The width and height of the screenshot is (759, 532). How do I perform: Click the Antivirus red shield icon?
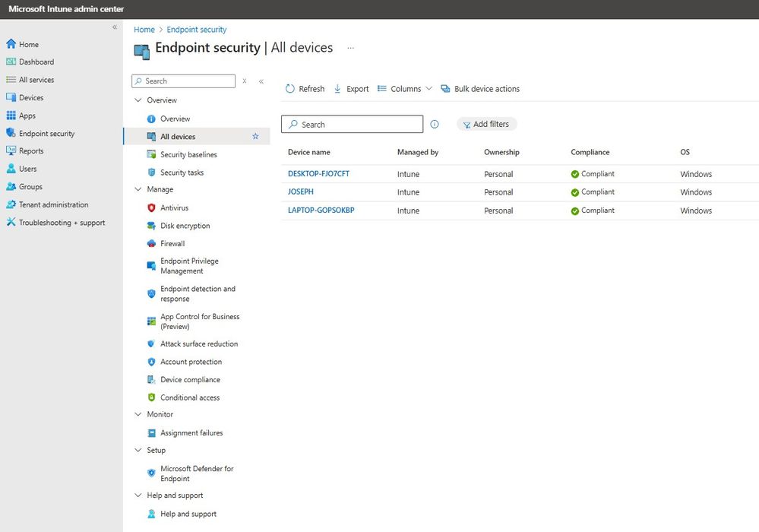(x=151, y=207)
